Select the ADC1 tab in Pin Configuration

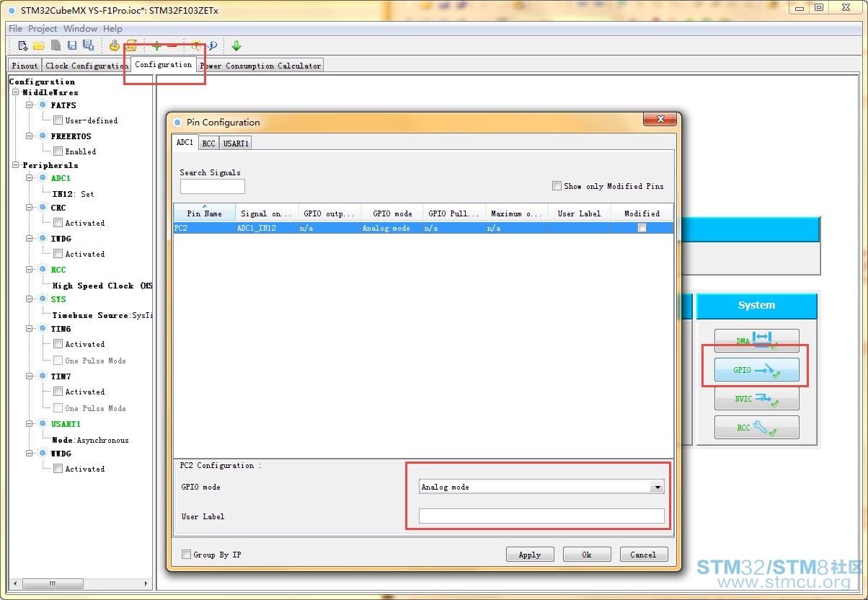[185, 143]
